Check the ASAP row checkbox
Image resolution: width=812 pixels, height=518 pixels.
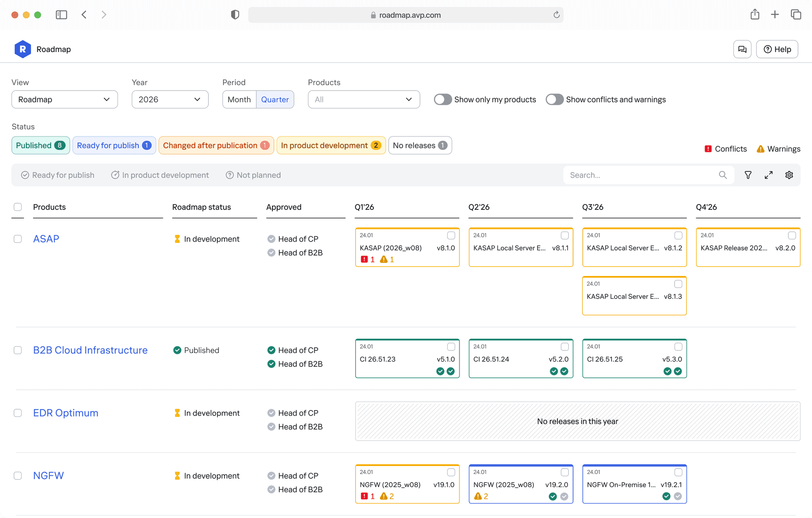18,239
